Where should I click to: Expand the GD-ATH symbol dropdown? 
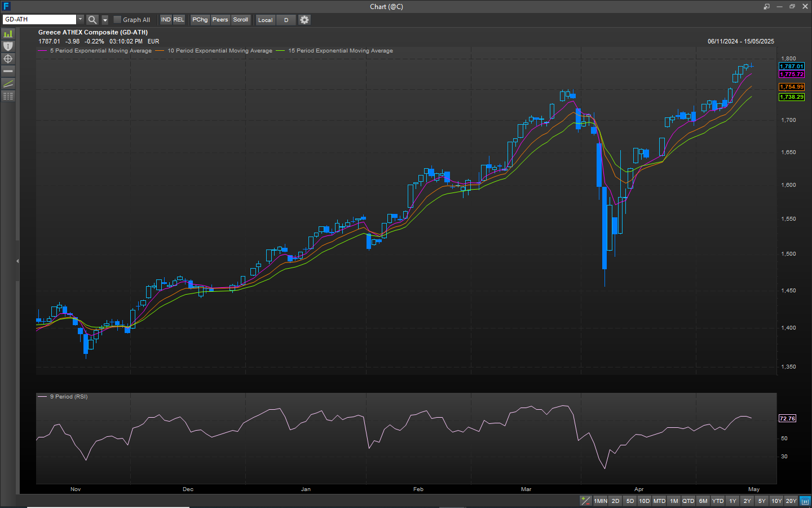coord(80,19)
